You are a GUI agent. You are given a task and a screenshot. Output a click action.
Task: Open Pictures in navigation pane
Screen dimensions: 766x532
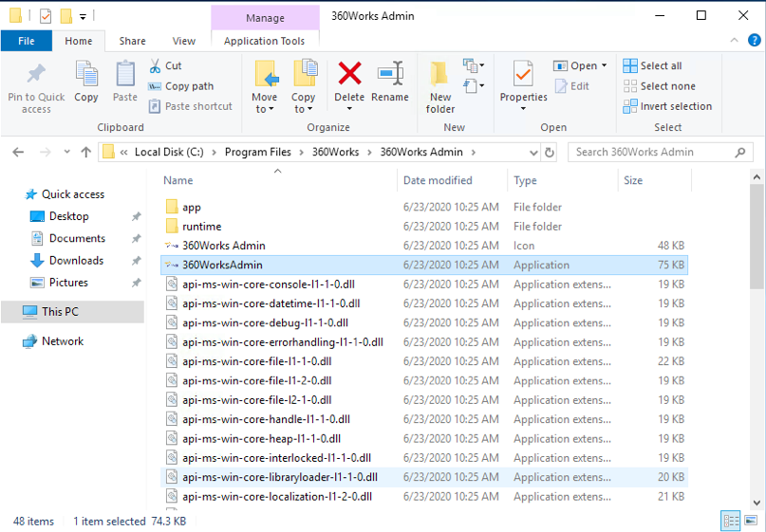coord(68,282)
